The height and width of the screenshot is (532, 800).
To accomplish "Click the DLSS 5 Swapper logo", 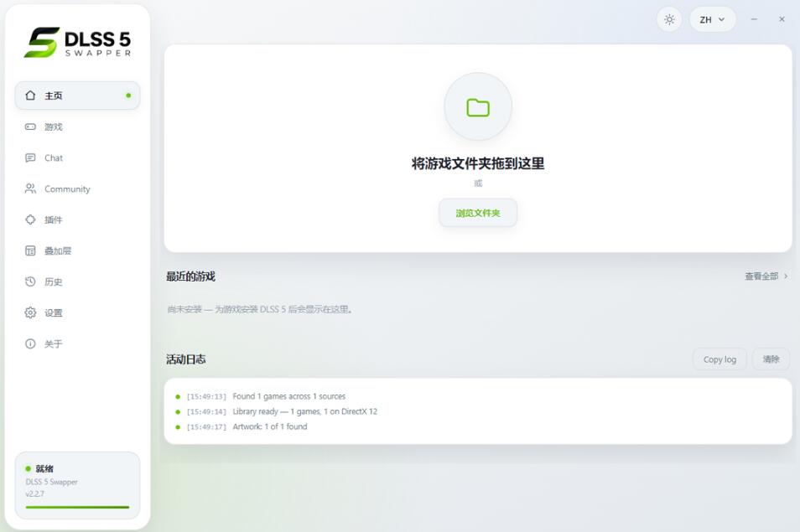I will (x=77, y=42).
